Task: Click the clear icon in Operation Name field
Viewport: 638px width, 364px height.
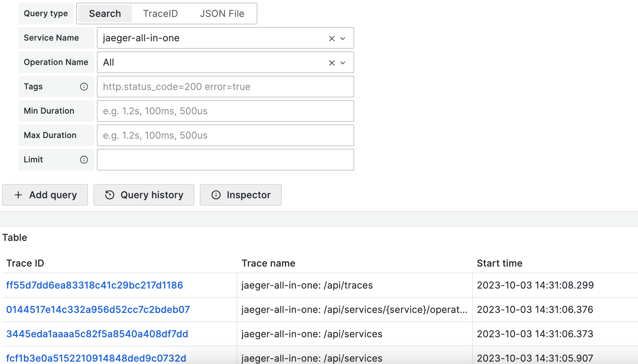Action: point(331,63)
